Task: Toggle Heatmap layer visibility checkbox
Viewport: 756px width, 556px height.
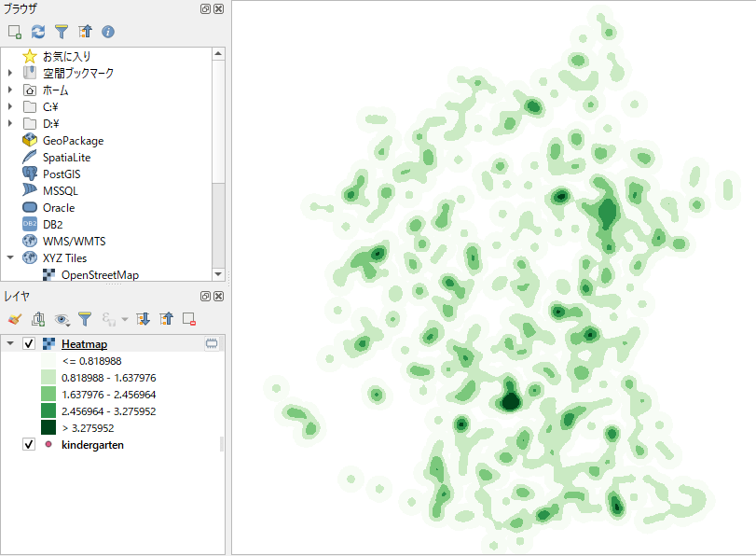Action: 29,343
